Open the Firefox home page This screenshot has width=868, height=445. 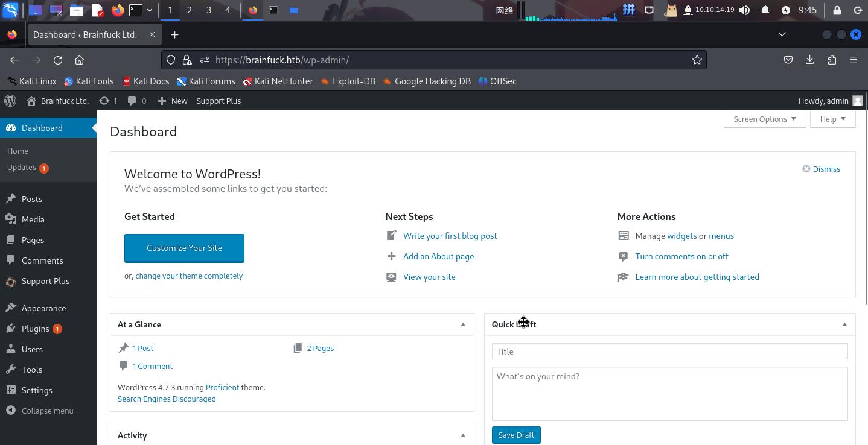[x=79, y=60]
